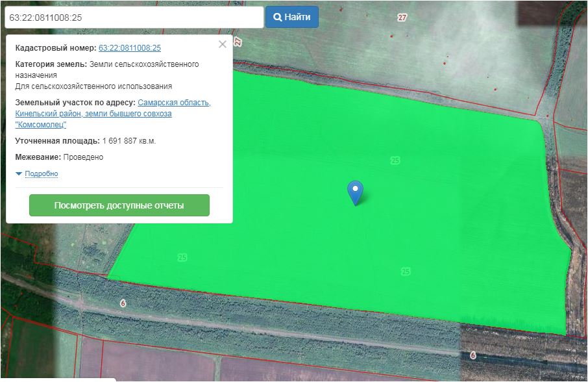Click the "Комсомолец" line of the address link

pyautogui.click(x=41, y=125)
